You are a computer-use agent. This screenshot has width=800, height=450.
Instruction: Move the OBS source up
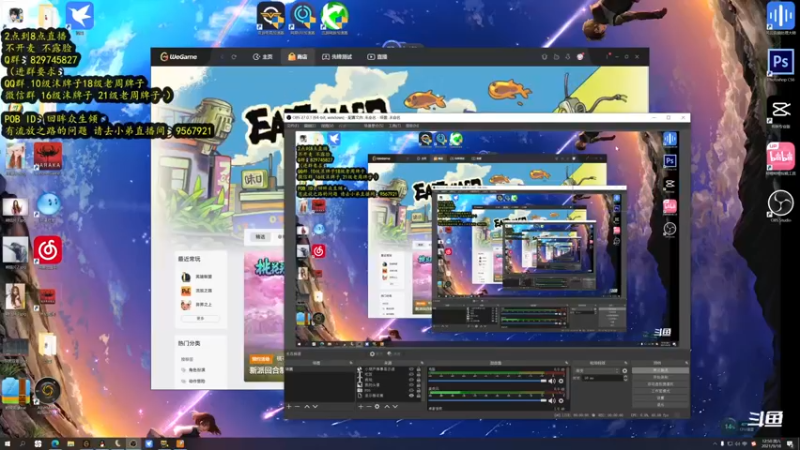[387, 407]
